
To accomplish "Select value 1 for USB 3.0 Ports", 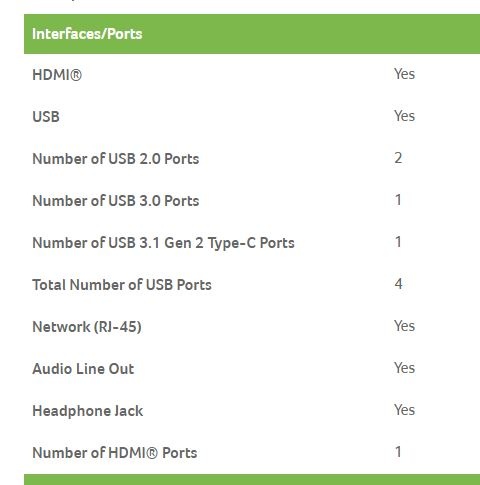I will click(x=398, y=200).
